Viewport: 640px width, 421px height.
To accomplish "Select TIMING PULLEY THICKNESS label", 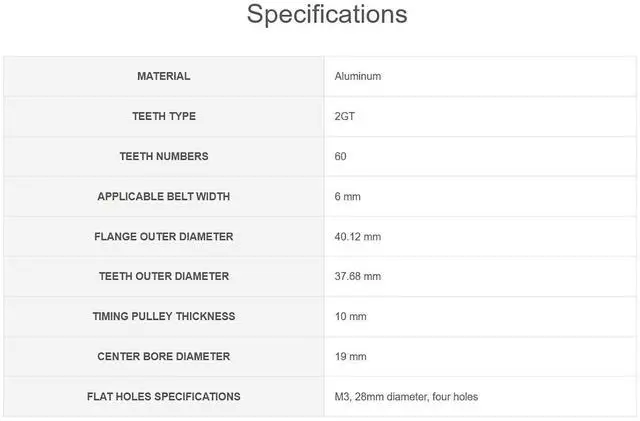I will click(164, 316).
